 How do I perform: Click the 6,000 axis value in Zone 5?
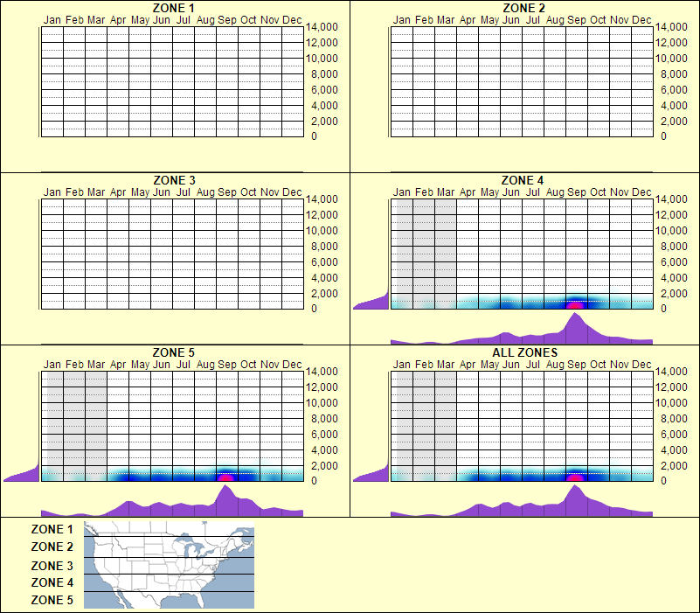(324, 435)
